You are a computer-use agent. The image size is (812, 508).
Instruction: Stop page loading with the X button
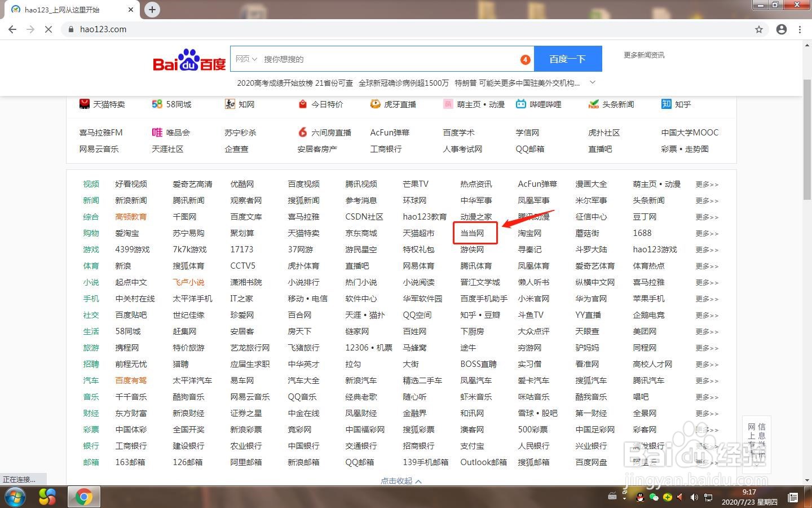point(48,29)
